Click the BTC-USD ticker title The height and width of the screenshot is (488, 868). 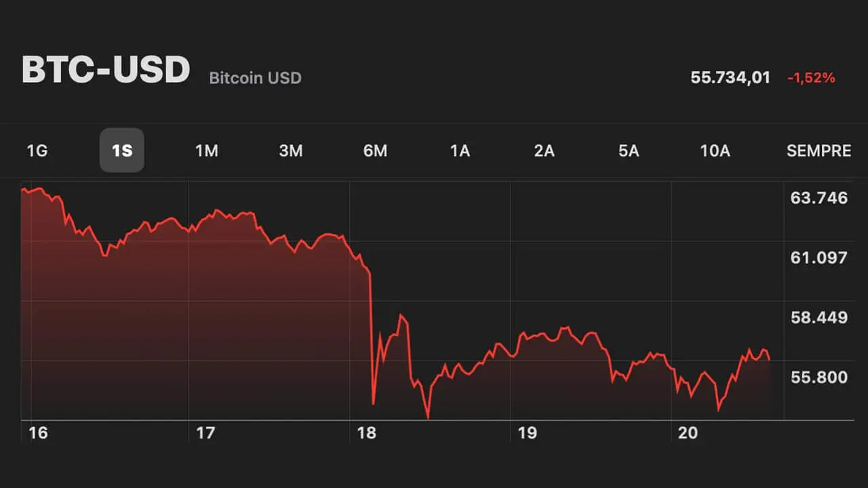click(106, 70)
